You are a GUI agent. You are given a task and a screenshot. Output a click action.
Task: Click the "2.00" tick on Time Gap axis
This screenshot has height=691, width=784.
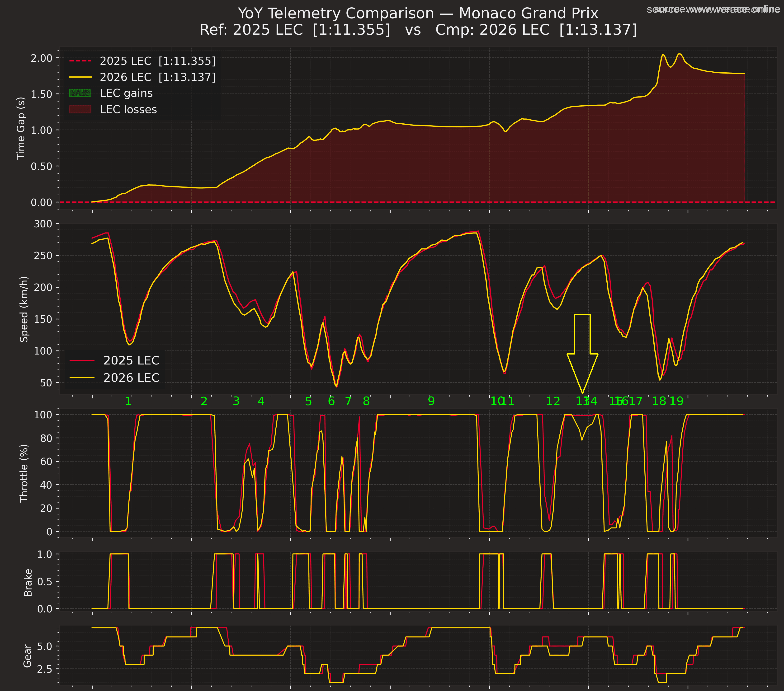tap(41, 58)
